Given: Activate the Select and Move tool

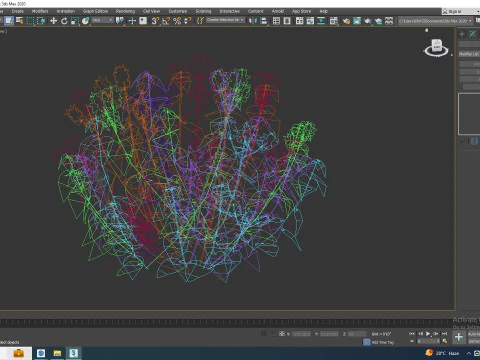Looking at the screenshot, I should pos(53,21).
